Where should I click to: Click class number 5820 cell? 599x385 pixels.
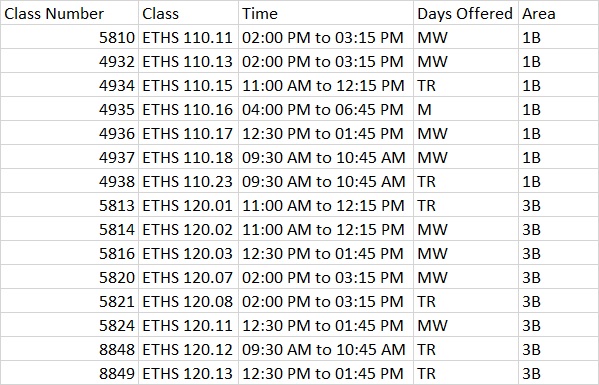pyautogui.click(x=69, y=277)
